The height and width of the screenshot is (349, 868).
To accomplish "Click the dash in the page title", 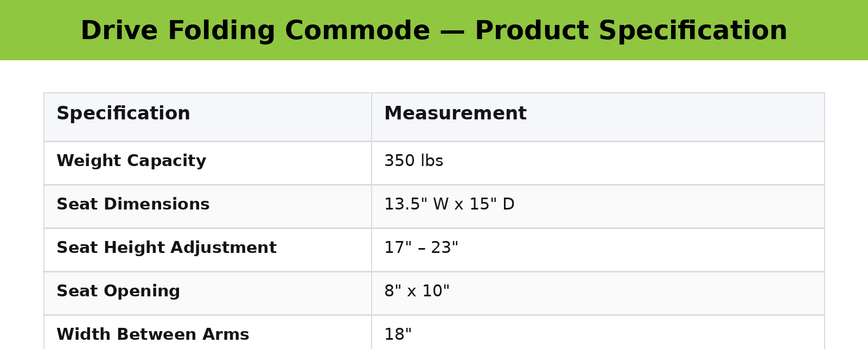I will (452, 31).
